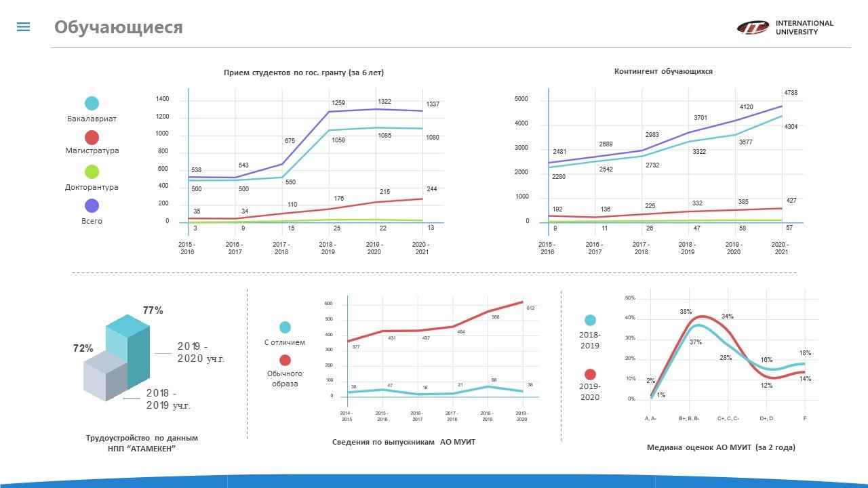Open the hamburger menu icon

(x=24, y=27)
